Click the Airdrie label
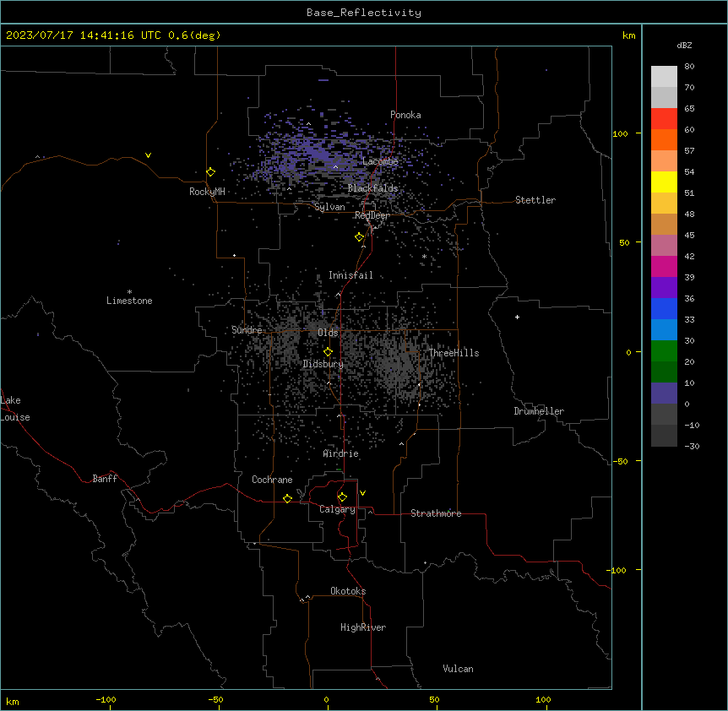This screenshot has height=711, width=728. coord(341,453)
